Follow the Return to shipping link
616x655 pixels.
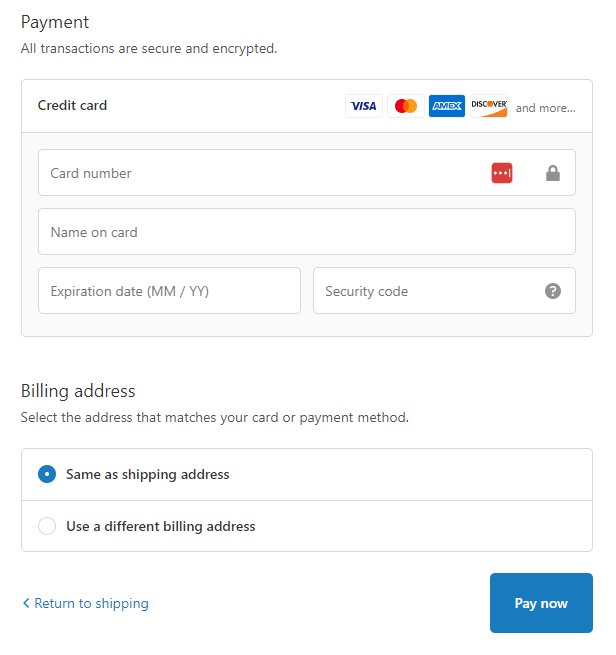coord(91,604)
